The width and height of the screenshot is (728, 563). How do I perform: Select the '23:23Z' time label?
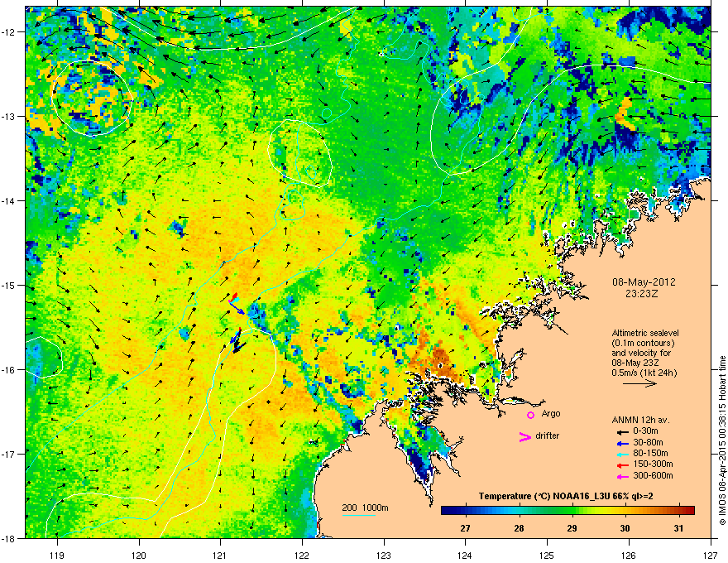pos(644,294)
